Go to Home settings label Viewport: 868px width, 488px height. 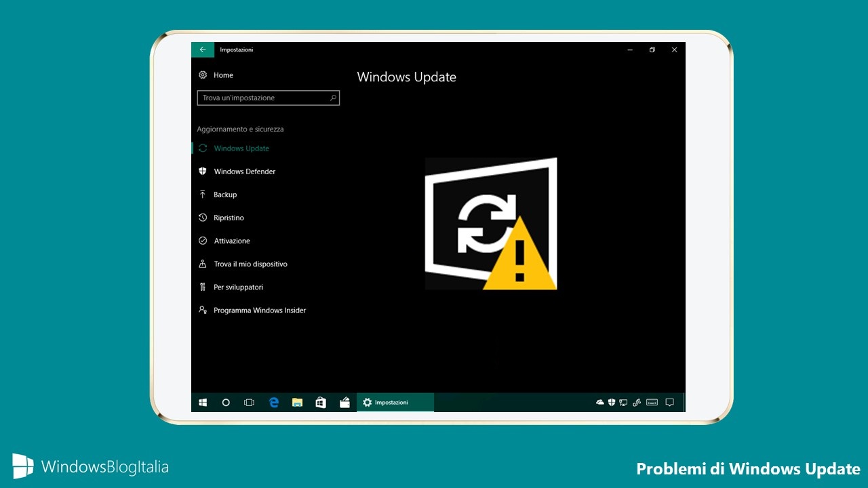pos(223,75)
